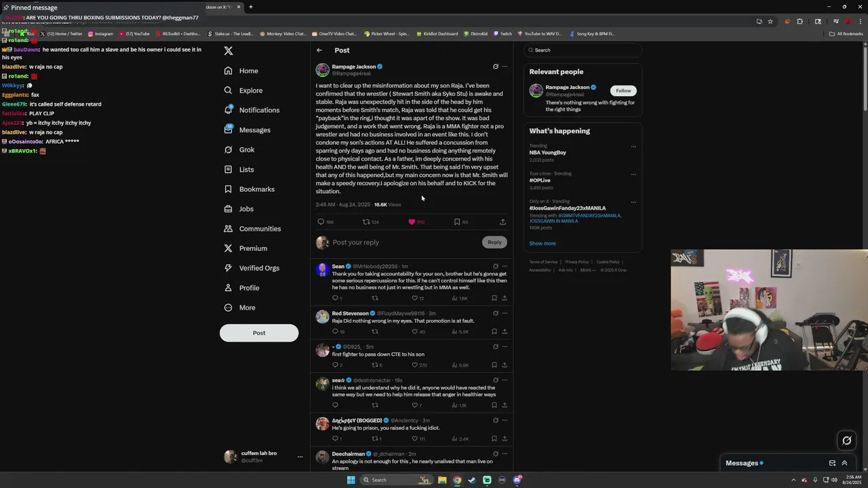This screenshot has width=868, height=488.
Task: Open a new browser tab
Action: point(251,7)
